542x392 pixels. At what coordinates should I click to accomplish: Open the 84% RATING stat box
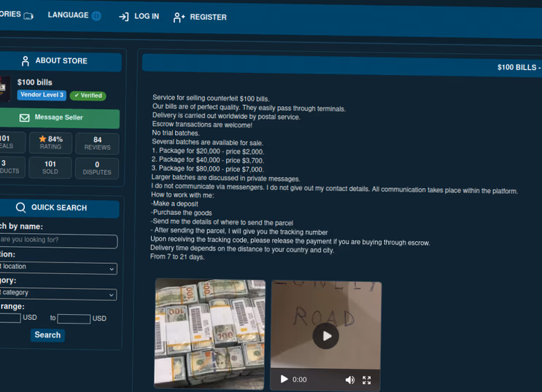pyautogui.click(x=50, y=143)
